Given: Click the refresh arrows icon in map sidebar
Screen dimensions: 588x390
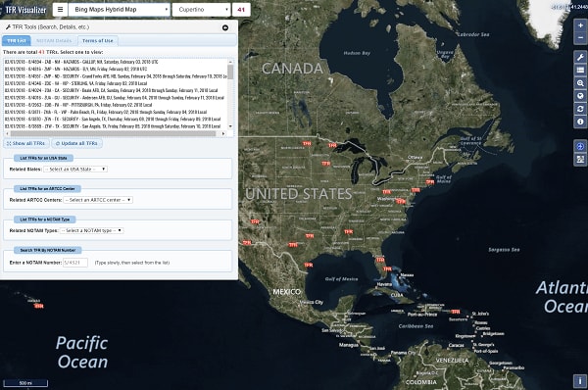Looking at the screenshot, I should pyautogui.click(x=580, y=109).
